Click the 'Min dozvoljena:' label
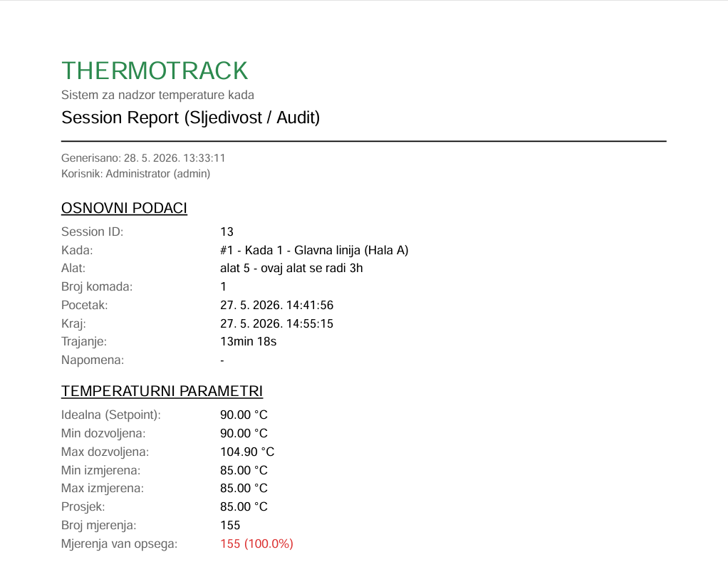The image size is (728, 562). tap(103, 434)
